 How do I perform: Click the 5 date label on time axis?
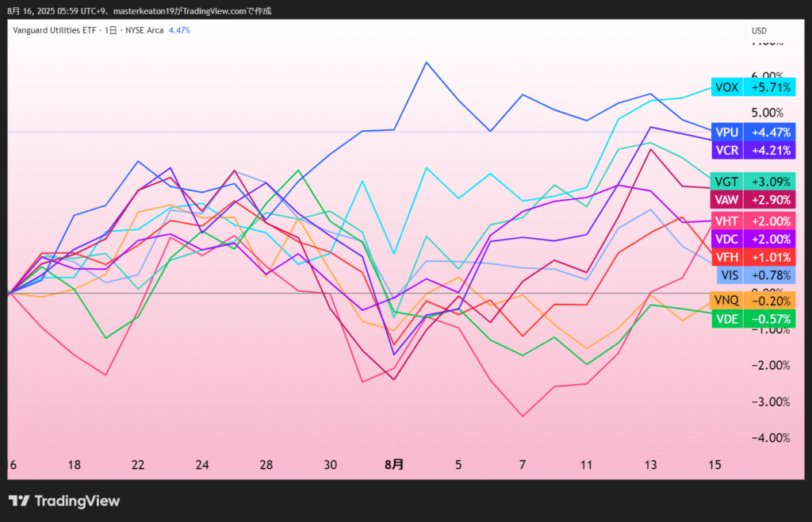(458, 465)
